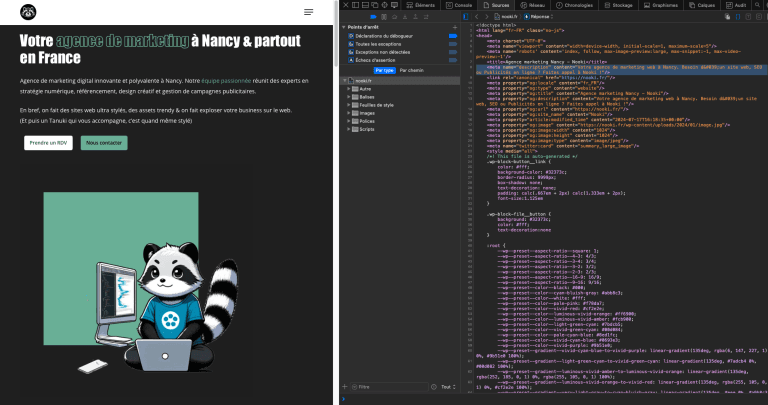
Task: Open the Audit tab
Action: tap(737, 5)
